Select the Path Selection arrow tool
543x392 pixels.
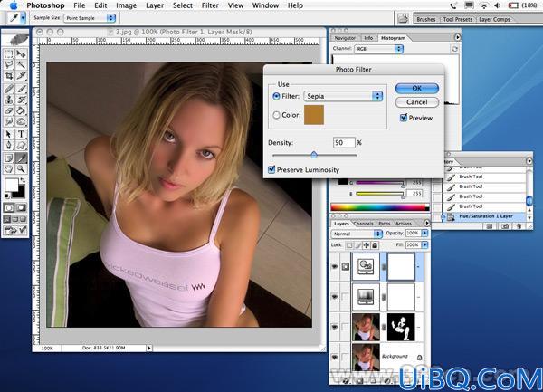click(x=9, y=134)
